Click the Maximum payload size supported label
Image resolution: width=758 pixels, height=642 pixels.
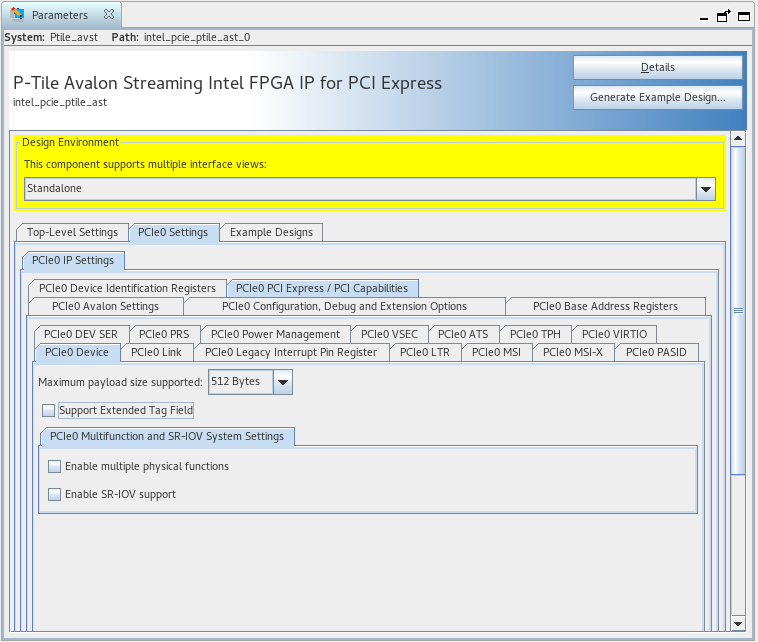pos(120,382)
